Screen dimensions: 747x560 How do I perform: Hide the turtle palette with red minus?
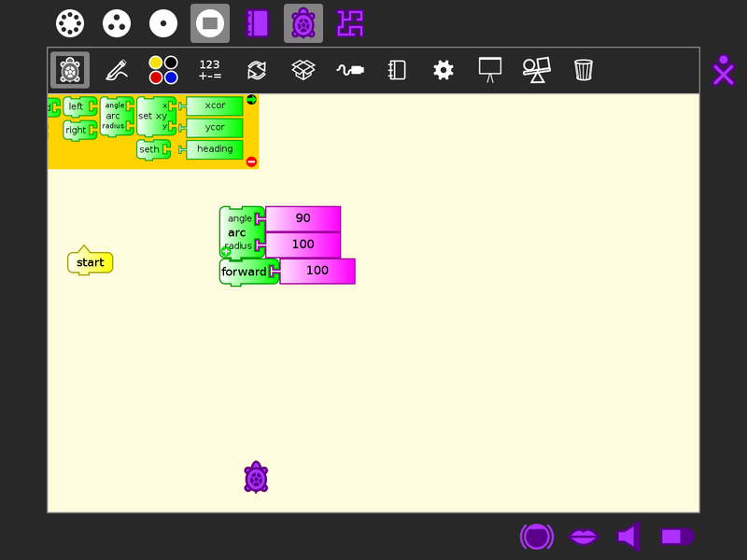[251, 161]
